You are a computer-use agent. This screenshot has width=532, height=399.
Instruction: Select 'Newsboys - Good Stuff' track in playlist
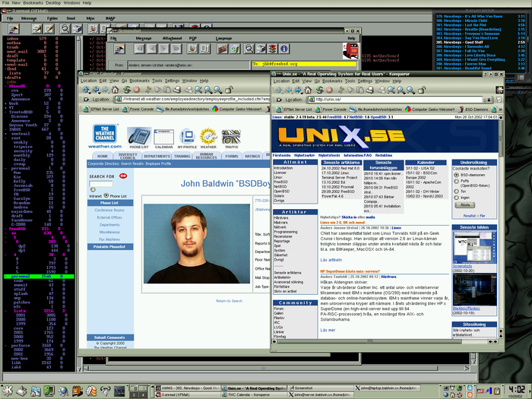pyautogui.click(x=480, y=43)
